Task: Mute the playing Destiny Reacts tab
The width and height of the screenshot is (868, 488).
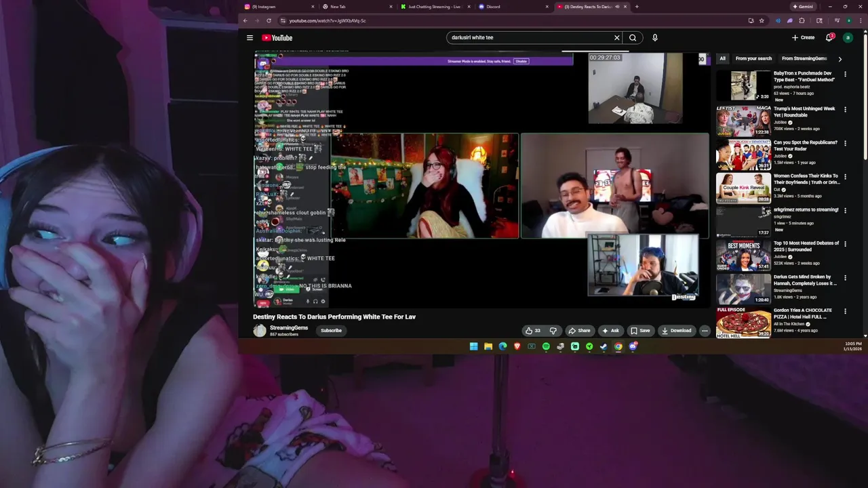Action: 616,7
